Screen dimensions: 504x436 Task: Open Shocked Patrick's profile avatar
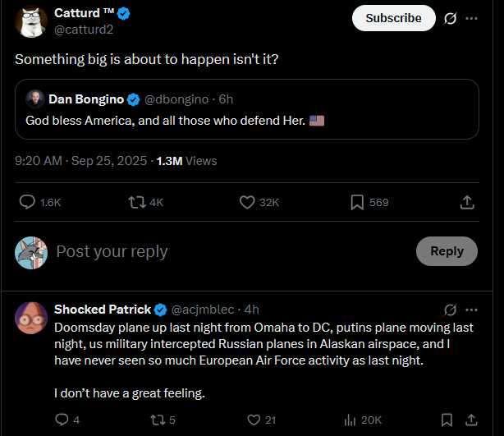tap(30, 318)
